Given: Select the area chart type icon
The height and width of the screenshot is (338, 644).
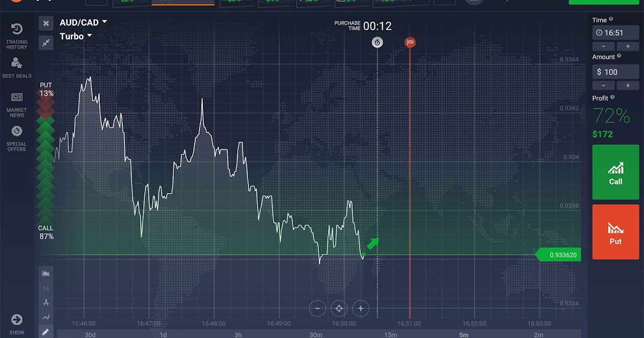Looking at the screenshot, I should click(46, 273).
